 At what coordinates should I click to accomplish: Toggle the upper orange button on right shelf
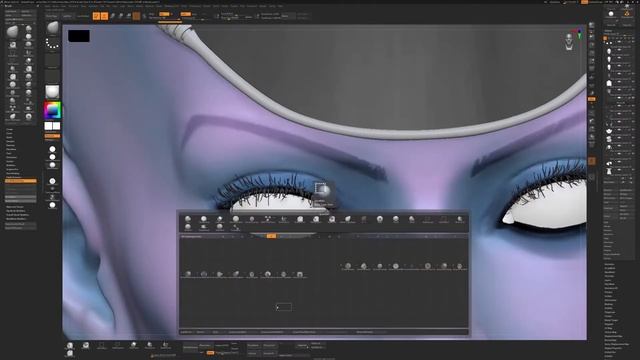coord(591,99)
